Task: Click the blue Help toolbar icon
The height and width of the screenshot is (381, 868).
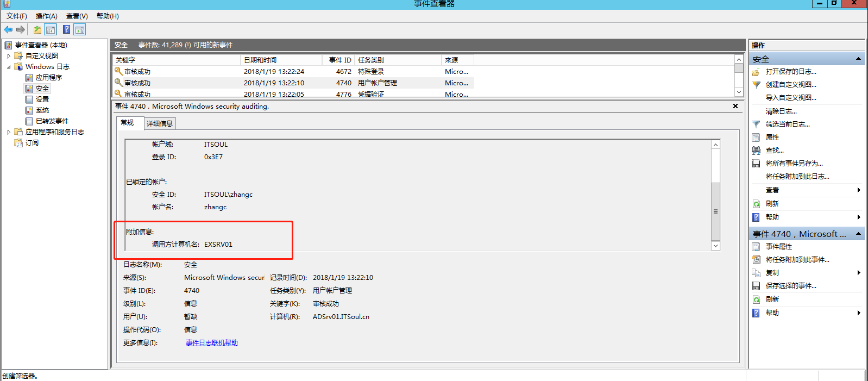Action: tap(66, 29)
